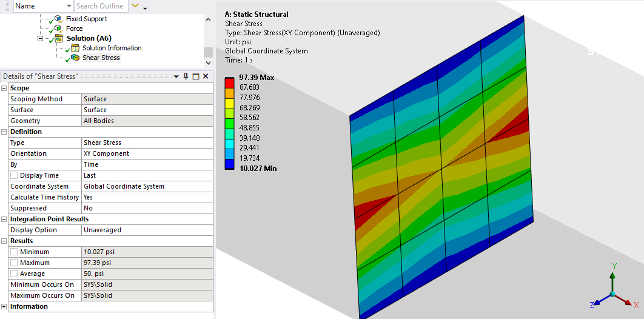This screenshot has height=319, width=644.
Task: Check the Maximum result checkbox
Action: tap(14, 263)
